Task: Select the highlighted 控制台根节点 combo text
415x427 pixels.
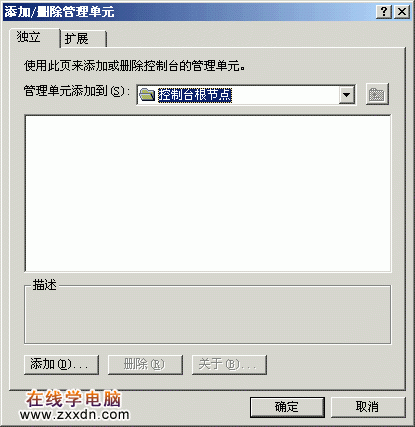Action: 195,95
